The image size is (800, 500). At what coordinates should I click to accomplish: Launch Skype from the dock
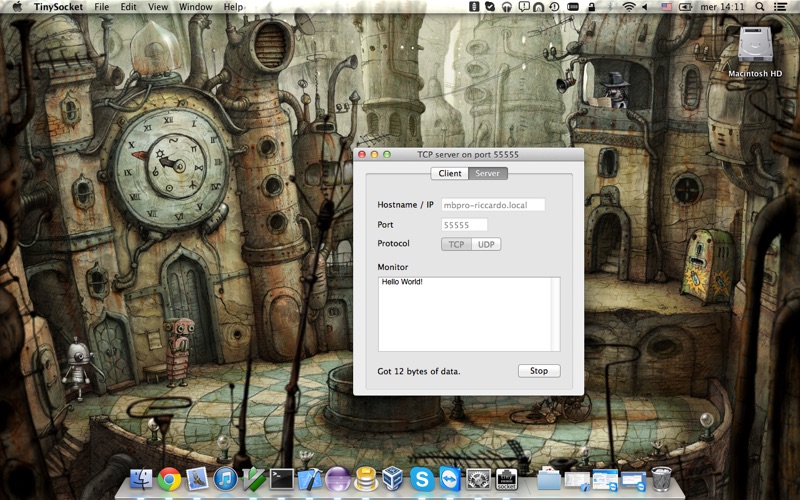(422, 480)
